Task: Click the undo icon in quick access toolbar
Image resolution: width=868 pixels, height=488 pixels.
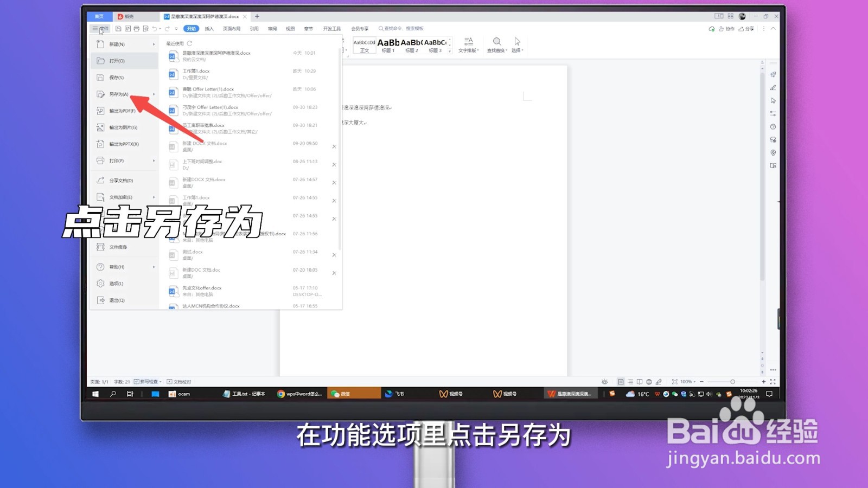Action: 155,28
